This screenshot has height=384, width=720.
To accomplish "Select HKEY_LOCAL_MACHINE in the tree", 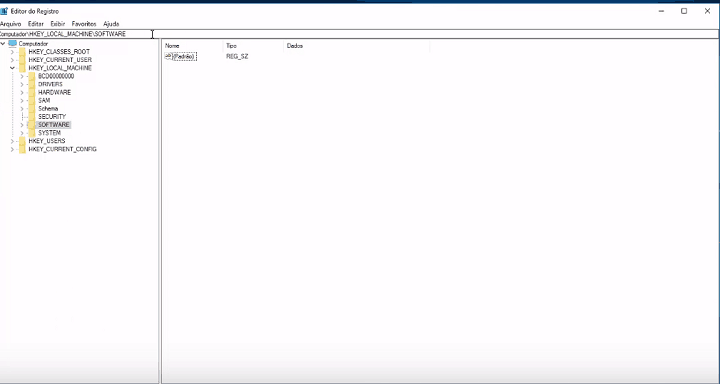I will point(60,68).
